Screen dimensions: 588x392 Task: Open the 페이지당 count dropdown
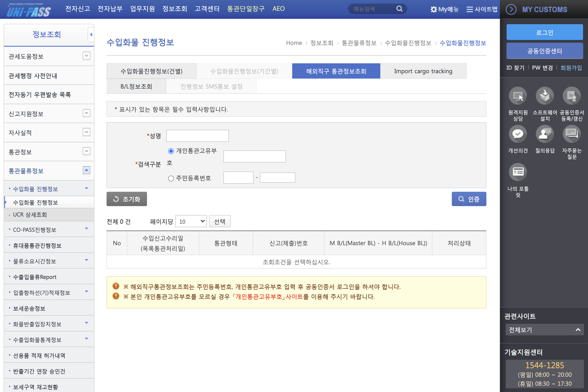pos(191,221)
